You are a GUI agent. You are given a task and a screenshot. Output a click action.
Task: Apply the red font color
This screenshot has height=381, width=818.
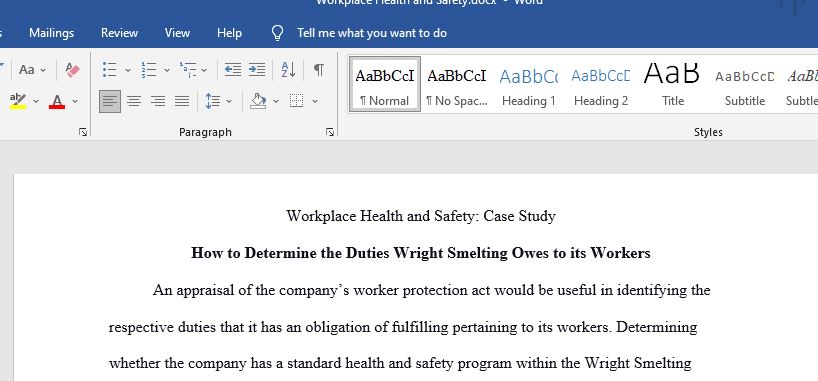(x=57, y=101)
